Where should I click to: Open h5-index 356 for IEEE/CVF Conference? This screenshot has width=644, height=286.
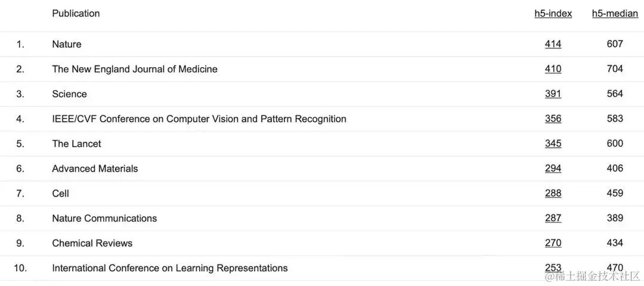[553, 119]
